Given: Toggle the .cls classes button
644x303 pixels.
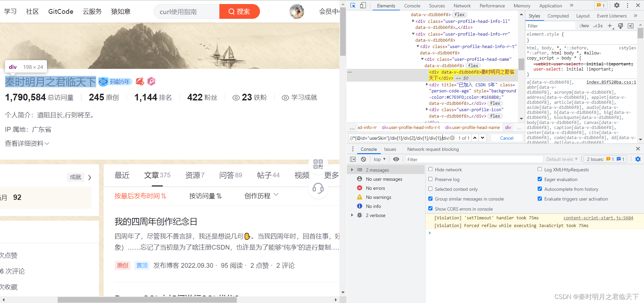Looking at the screenshot, I should tap(598, 26).
